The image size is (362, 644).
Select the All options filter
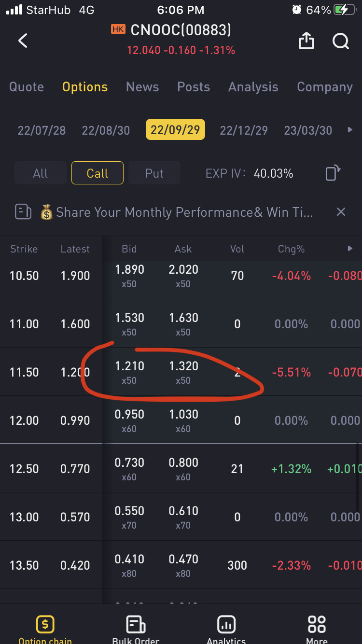[41, 173]
